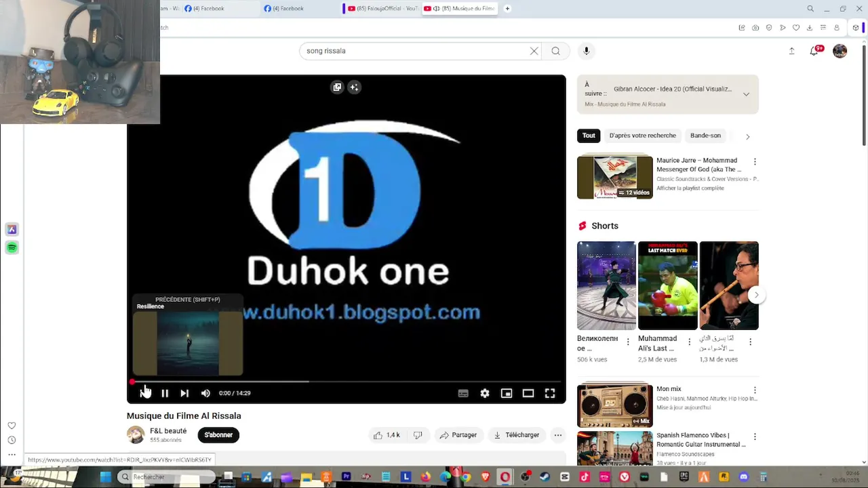Enter fullscreen mode on the player
868x488 pixels.
coord(550,393)
